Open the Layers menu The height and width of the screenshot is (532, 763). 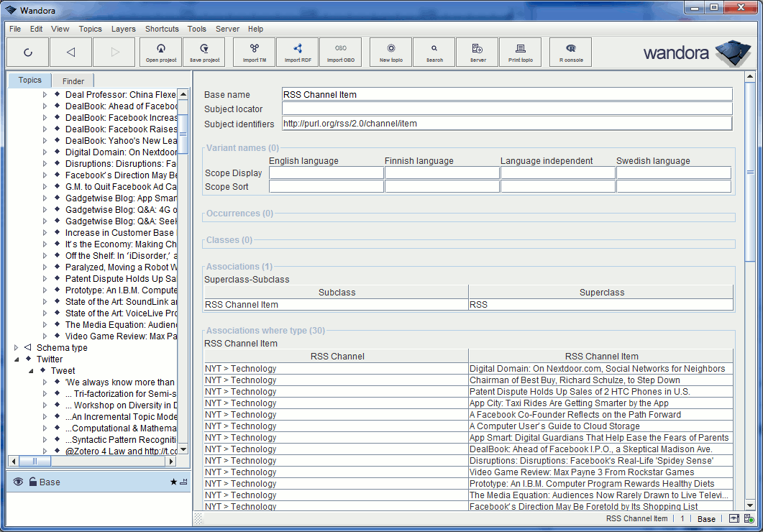[123, 29]
